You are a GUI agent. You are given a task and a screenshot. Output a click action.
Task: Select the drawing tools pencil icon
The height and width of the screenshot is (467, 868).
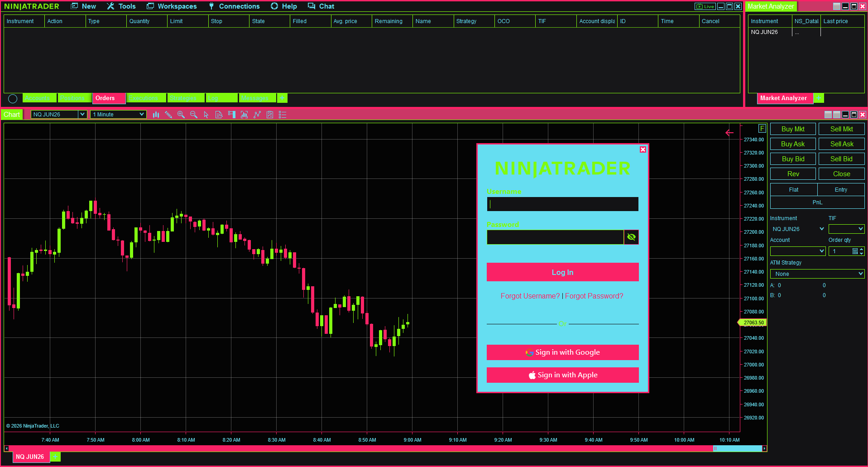168,115
